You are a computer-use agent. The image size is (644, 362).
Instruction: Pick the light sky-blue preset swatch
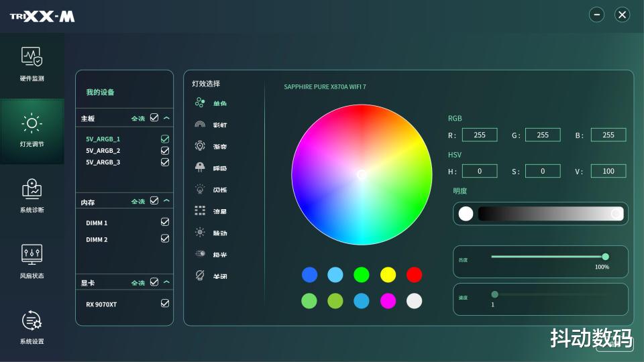point(335,275)
